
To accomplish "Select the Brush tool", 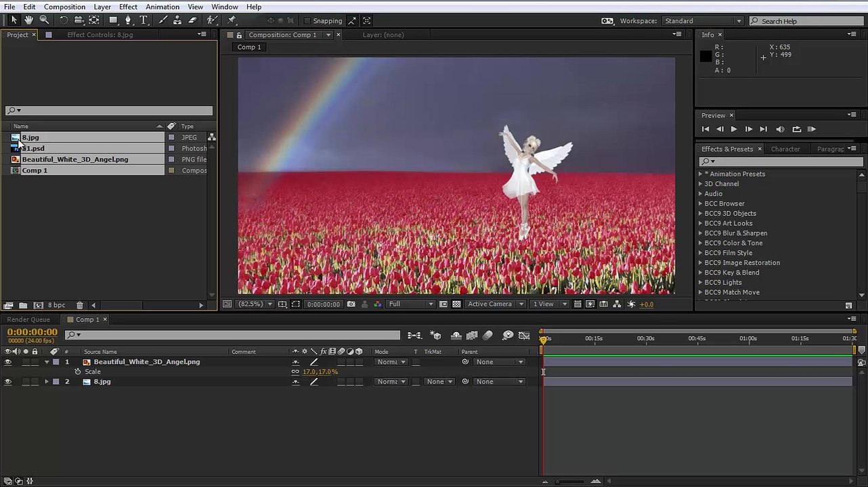I will [163, 20].
